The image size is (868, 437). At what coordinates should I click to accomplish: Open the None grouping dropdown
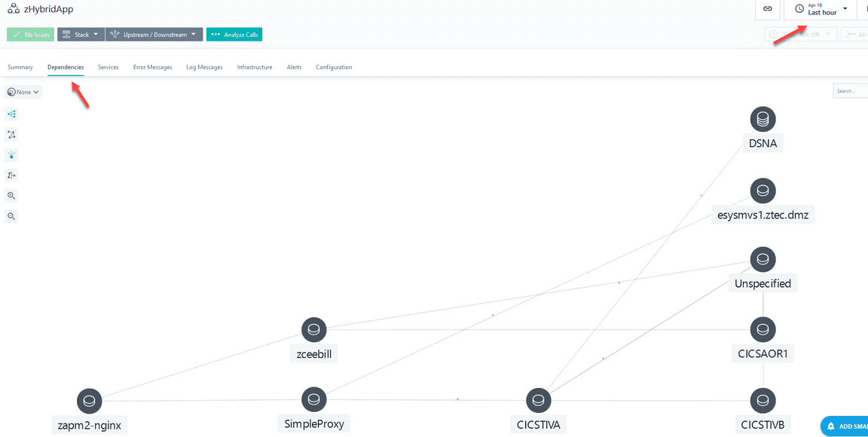point(23,91)
